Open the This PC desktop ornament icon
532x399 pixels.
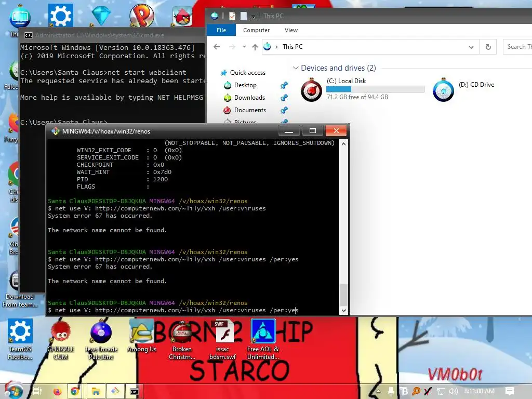[20, 17]
